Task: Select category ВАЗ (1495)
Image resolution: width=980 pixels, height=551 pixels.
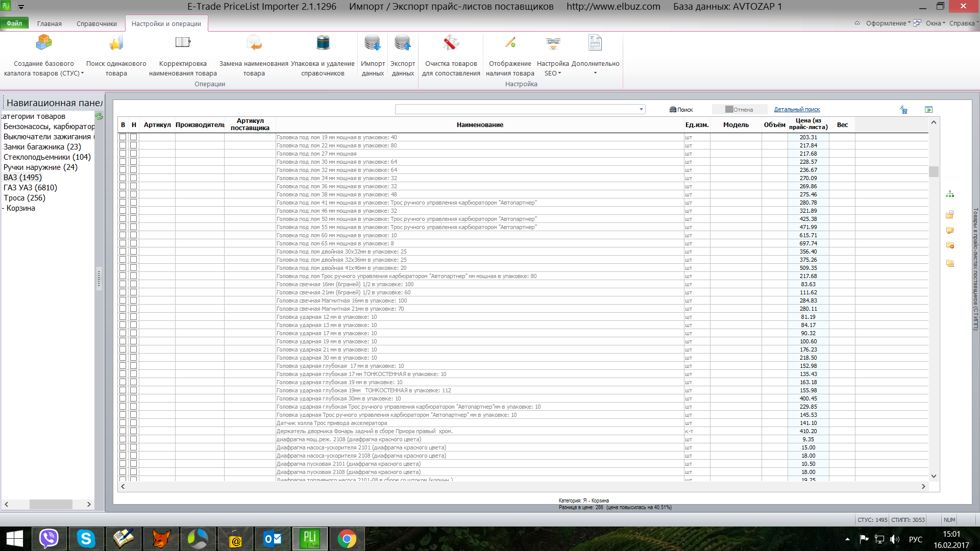Action: click(22, 178)
